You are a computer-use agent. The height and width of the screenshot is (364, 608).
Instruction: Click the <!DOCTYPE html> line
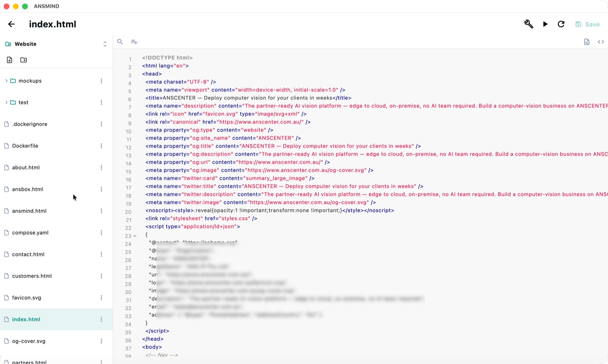pyautogui.click(x=167, y=58)
